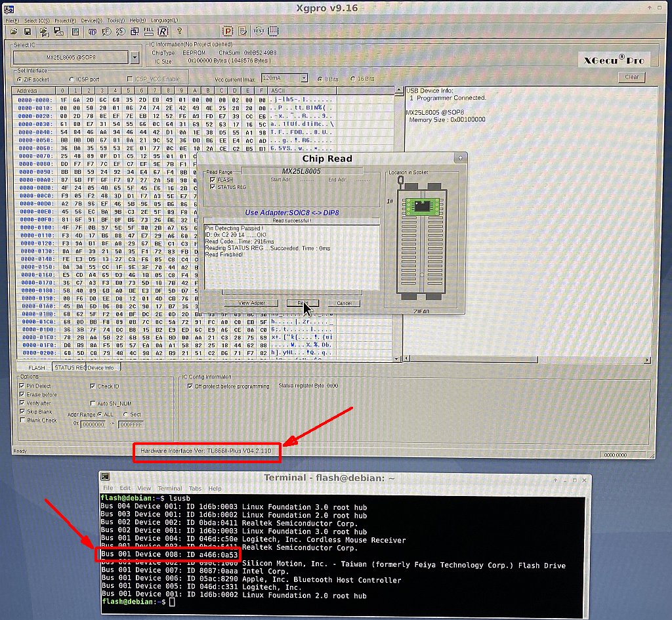
Task: Open the Help(H) menu in Xgpro
Action: point(138,20)
